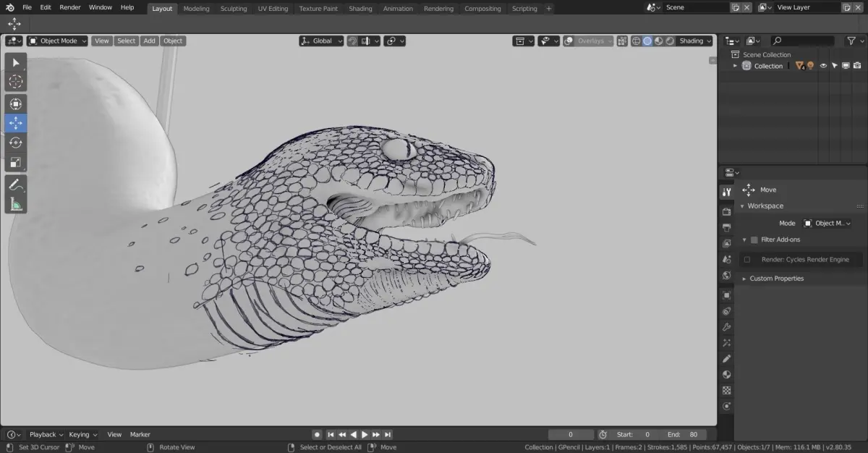Click the Add button in header
The image size is (868, 453).
[x=149, y=41]
